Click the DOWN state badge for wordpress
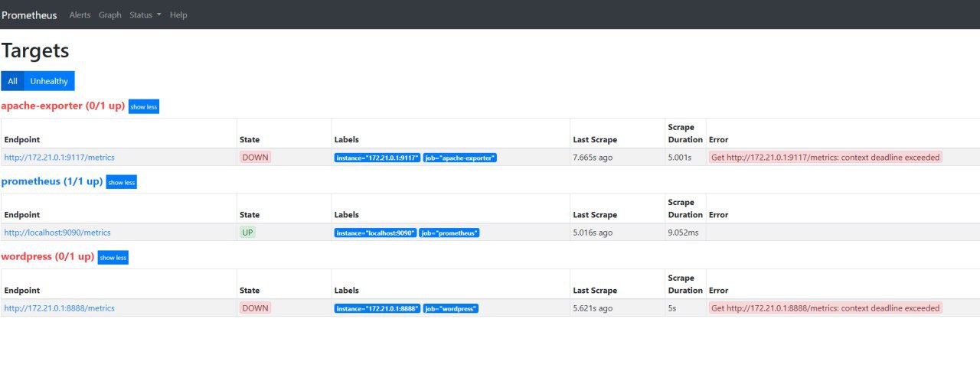The image size is (980, 384). coord(256,308)
